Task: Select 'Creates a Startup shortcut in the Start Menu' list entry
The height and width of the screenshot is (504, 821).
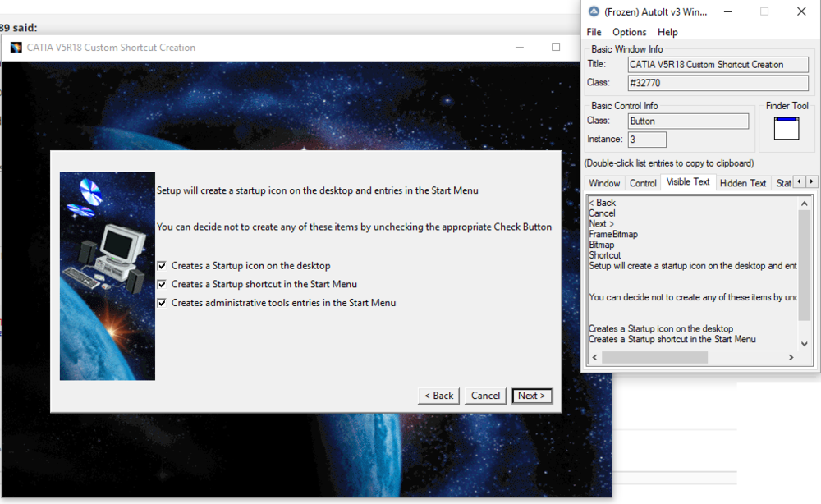Action: [x=672, y=339]
